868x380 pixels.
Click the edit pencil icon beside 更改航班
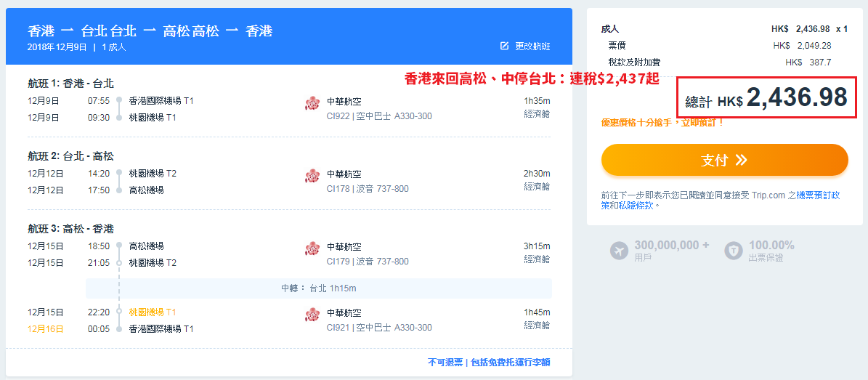pyautogui.click(x=504, y=46)
